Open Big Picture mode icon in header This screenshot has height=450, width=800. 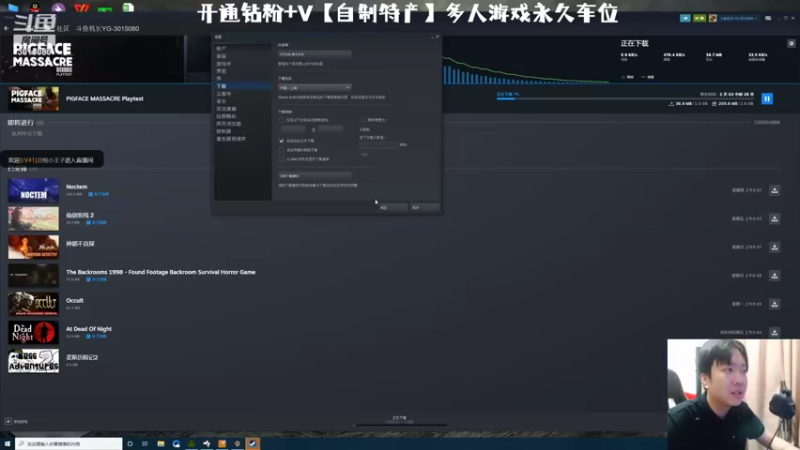(768, 18)
